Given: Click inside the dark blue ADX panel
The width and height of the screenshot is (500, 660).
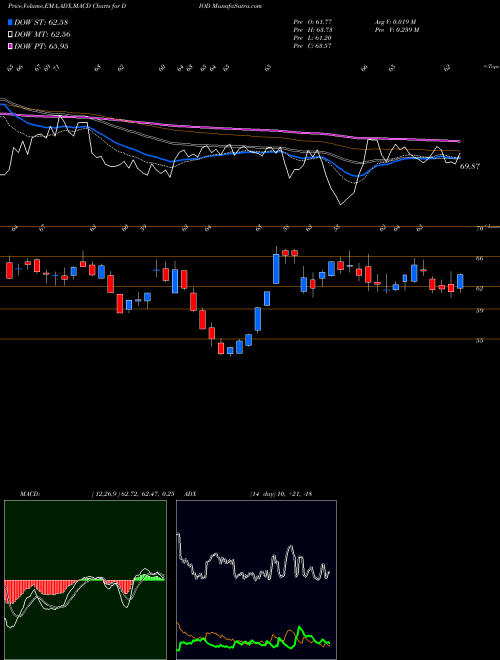Looking at the screenshot, I should click(x=256, y=580).
